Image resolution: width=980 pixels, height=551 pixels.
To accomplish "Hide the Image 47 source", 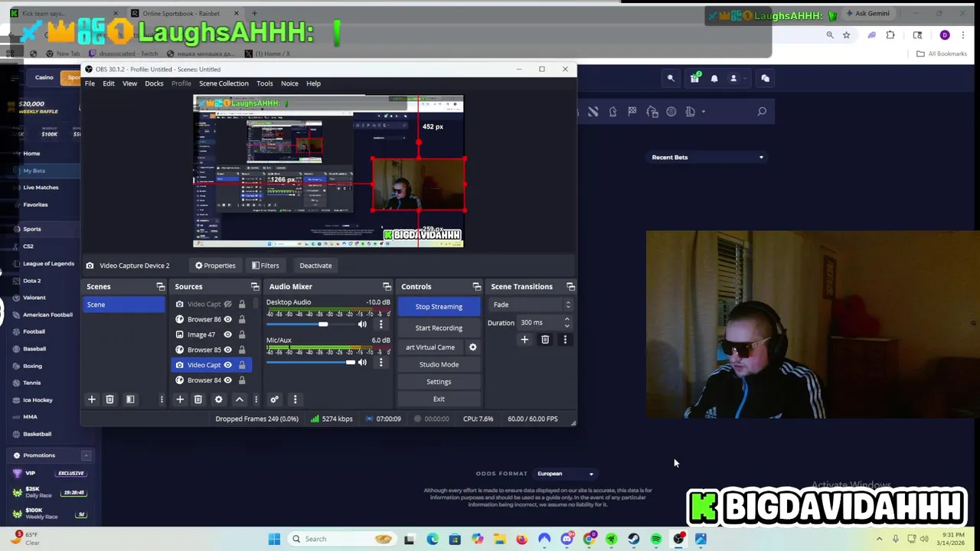I will pyautogui.click(x=227, y=334).
